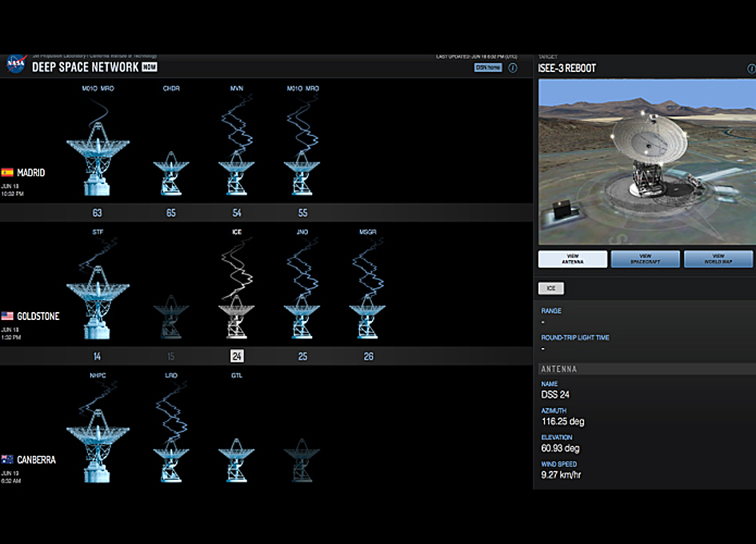Screen dimensions: 756x544
Task: Select Madrid antenna dish 54
Action: [236, 174]
